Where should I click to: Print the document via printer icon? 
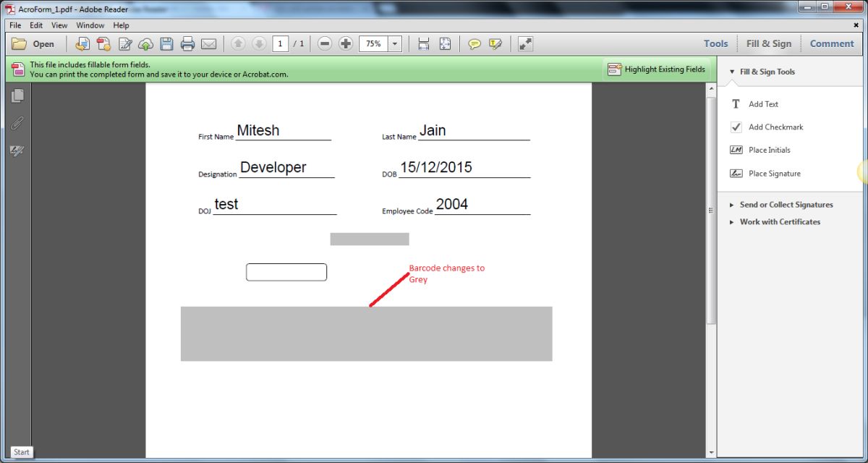(x=187, y=44)
